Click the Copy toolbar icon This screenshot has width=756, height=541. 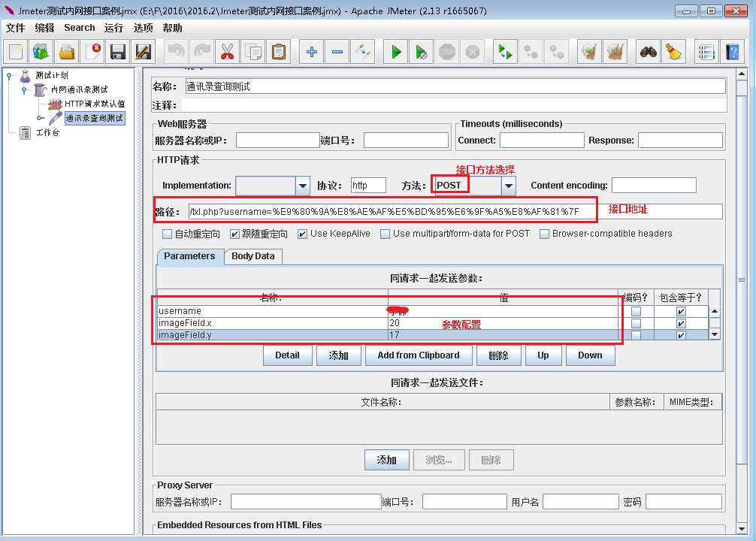click(x=253, y=52)
